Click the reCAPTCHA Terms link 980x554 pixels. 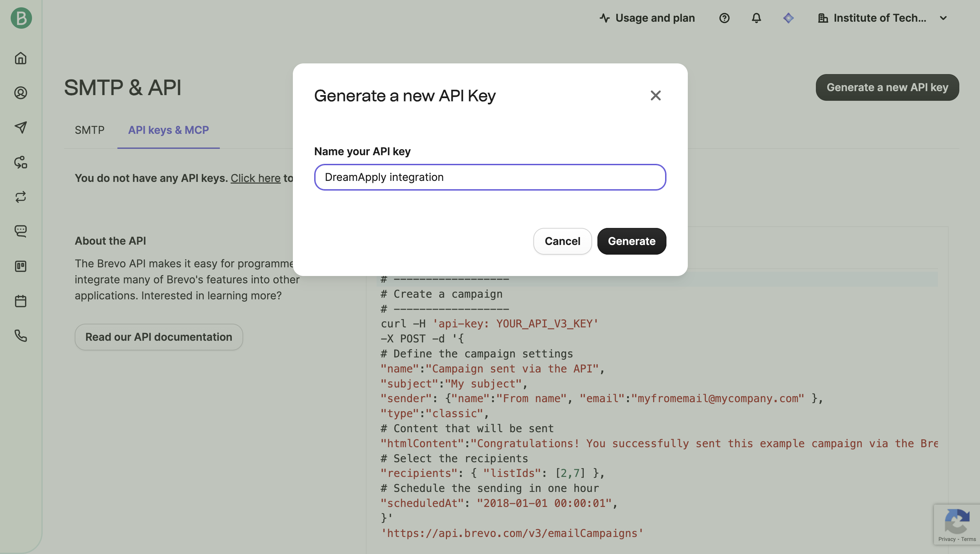(969, 539)
